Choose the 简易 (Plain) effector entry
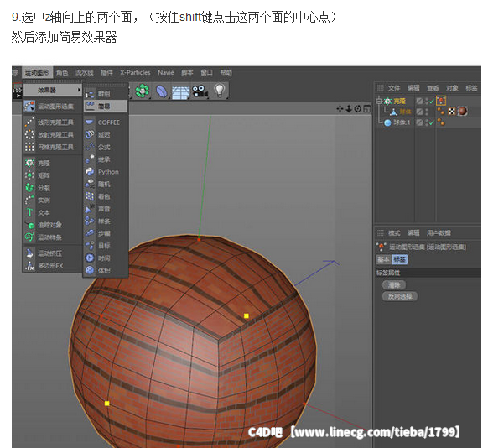Image resolution: width=488 pixels, height=448 pixels. click(106, 107)
